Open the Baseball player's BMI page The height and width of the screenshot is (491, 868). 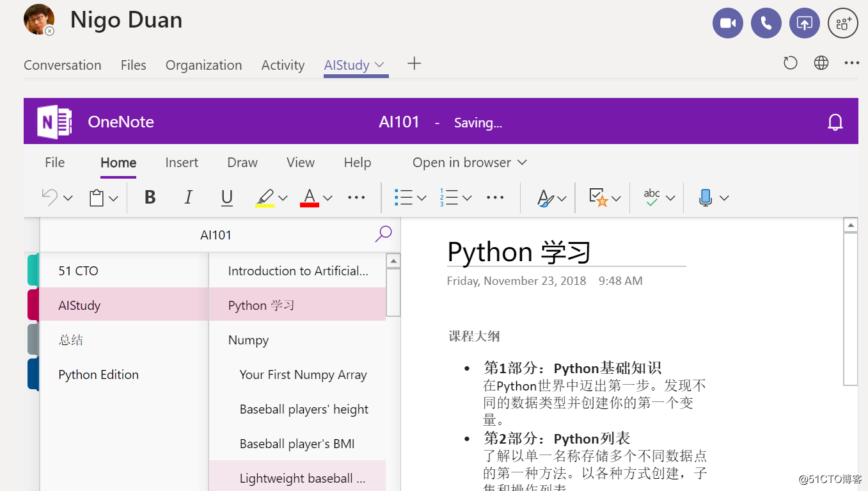pos(297,444)
